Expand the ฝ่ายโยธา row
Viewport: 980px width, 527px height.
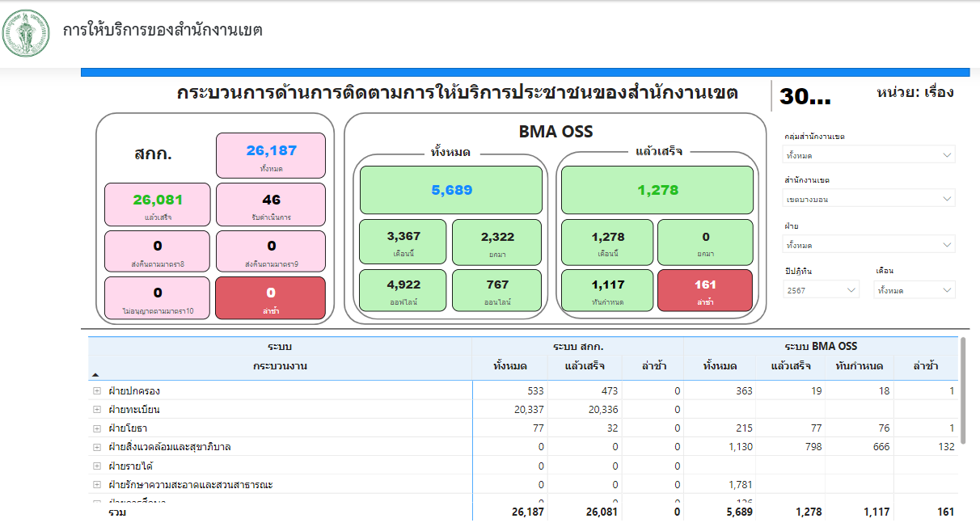97,428
